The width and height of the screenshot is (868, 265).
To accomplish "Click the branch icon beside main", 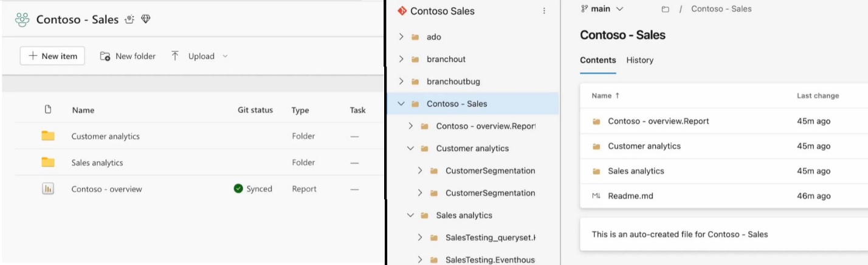I will [x=585, y=9].
